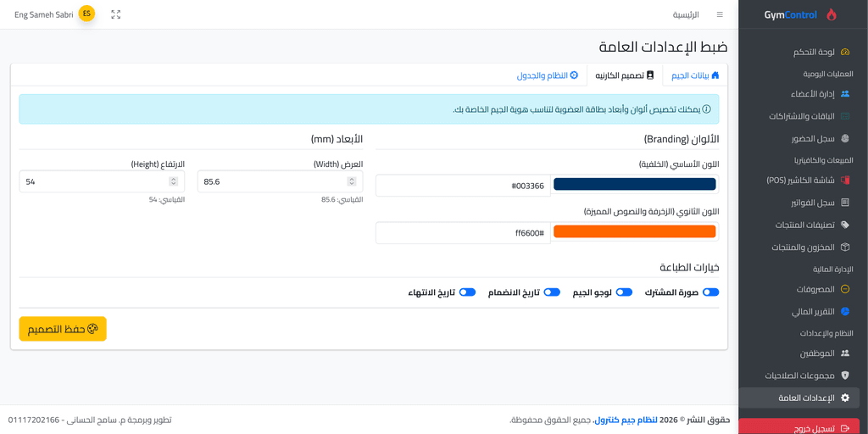This screenshot has height=434, width=868.
Task: Open the ES user avatar menu
Action: 87,14
